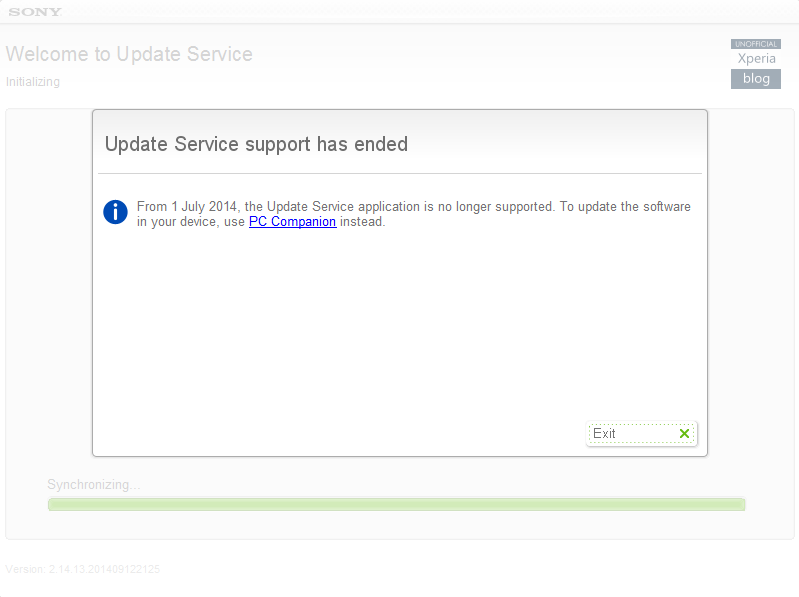
Task: Click the divider line under the dialog title
Action: (x=400, y=174)
